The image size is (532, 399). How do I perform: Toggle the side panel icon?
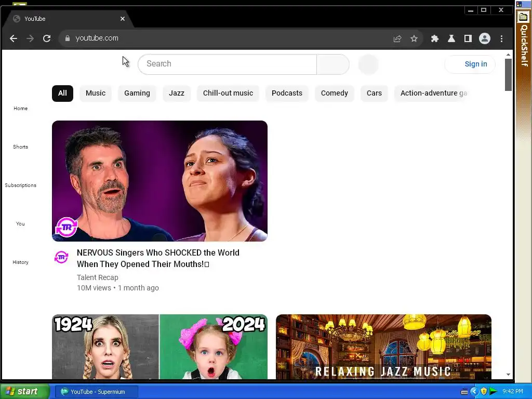pos(468,38)
